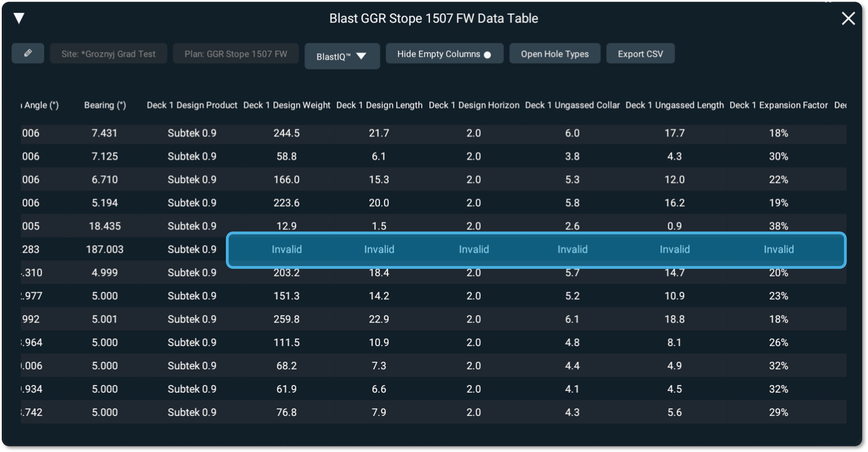Click expansion factor value 29%
Viewport: 868px width, 452px height.
[779, 412]
